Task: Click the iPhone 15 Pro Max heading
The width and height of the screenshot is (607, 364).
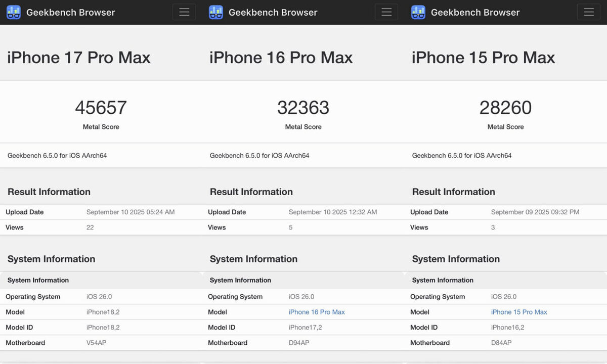Action: point(484,57)
